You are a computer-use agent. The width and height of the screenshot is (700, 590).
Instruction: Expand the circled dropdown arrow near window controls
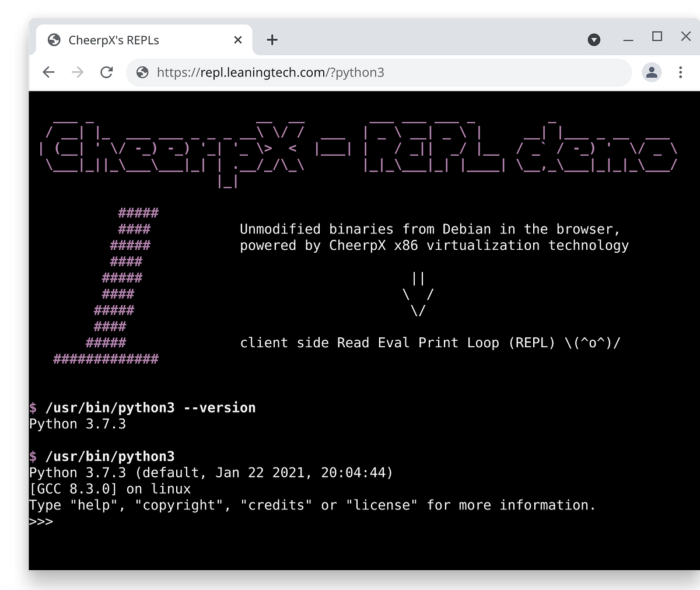tap(594, 40)
